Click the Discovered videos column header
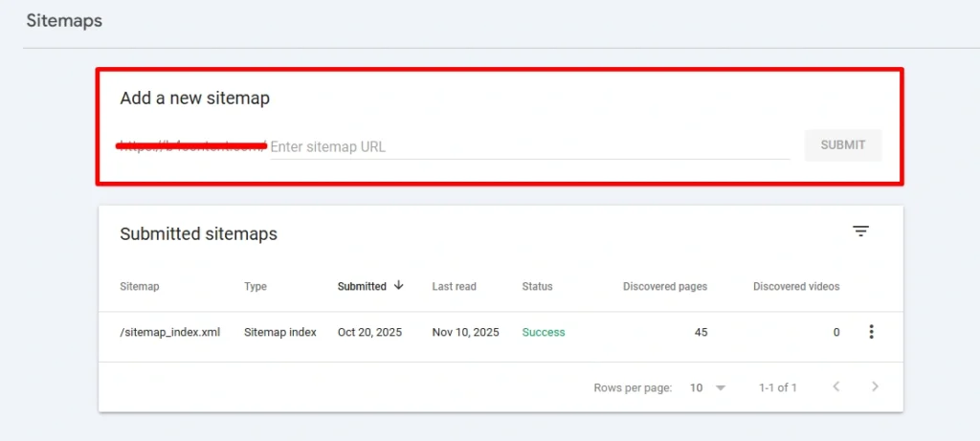 click(x=795, y=287)
